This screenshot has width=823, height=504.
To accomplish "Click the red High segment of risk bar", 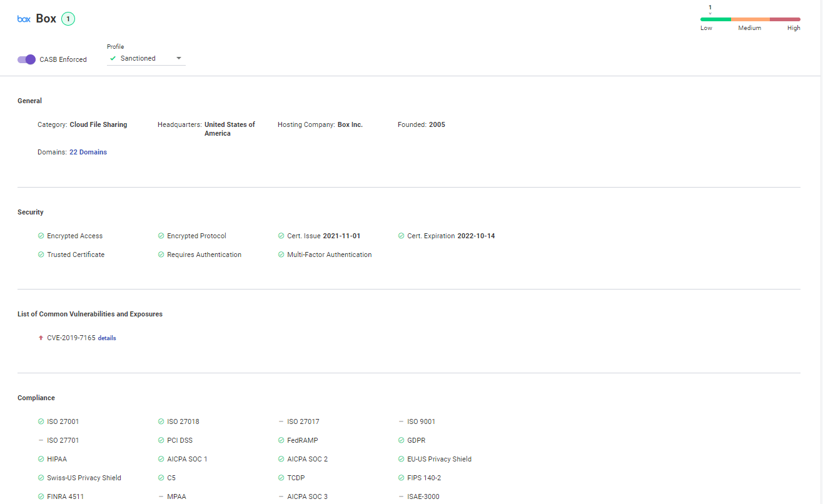I will point(785,19).
